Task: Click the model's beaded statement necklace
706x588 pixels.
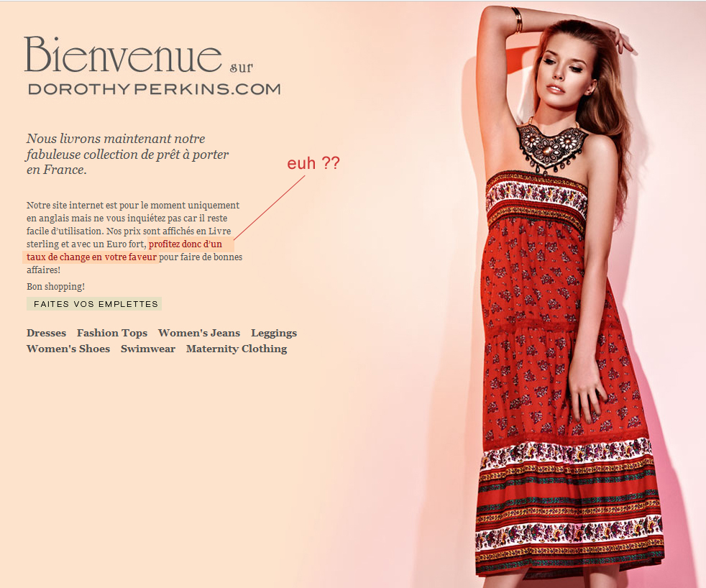Action: [552, 147]
